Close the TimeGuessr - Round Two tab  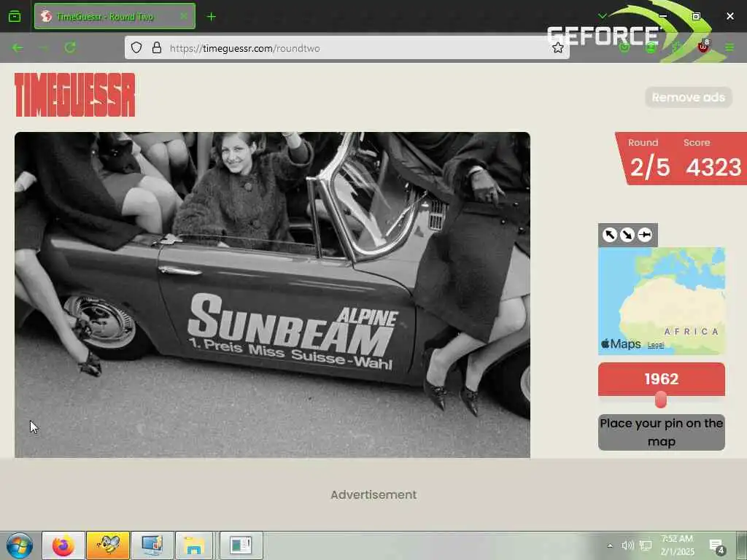[183, 16]
